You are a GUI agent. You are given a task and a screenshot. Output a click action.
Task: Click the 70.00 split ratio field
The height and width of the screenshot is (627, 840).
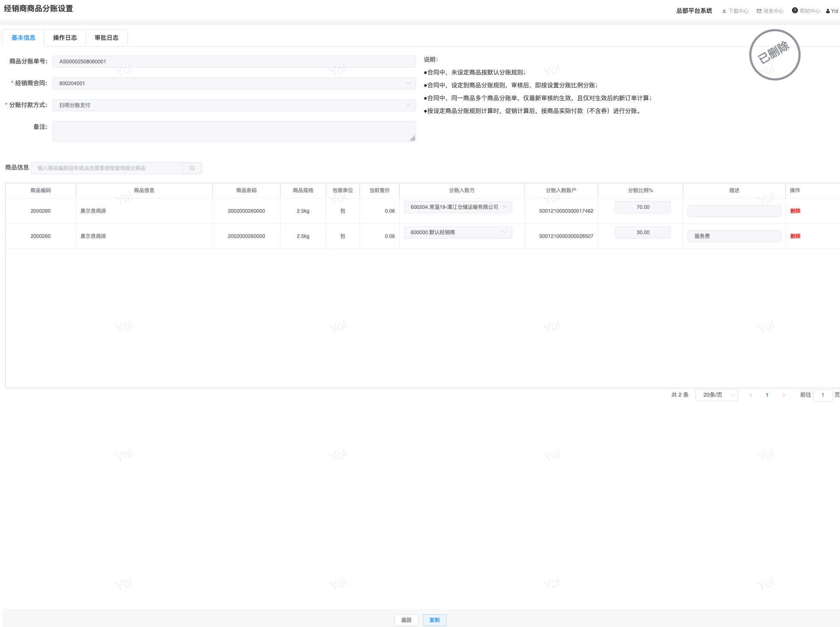pyautogui.click(x=643, y=207)
